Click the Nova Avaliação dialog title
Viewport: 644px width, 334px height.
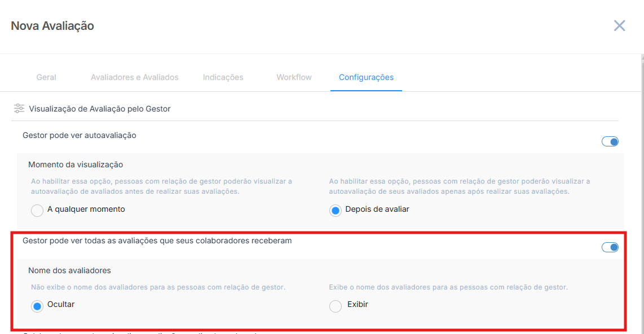pos(52,26)
